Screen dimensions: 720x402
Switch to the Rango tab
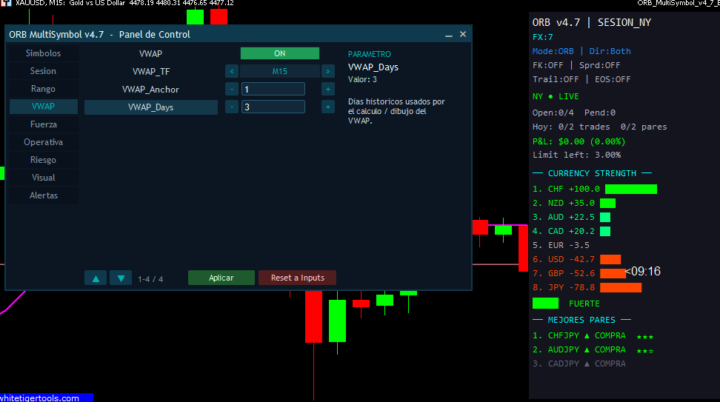coord(43,89)
